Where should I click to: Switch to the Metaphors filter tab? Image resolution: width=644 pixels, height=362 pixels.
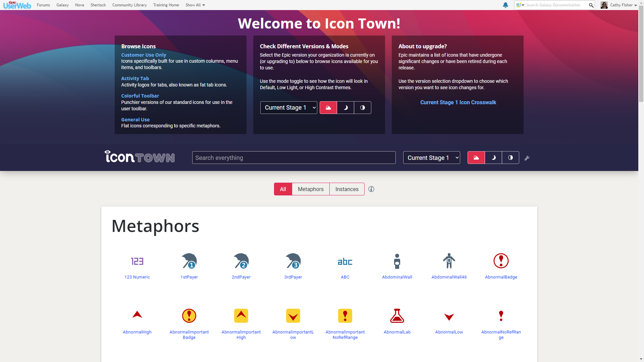[x=311, y=189]
